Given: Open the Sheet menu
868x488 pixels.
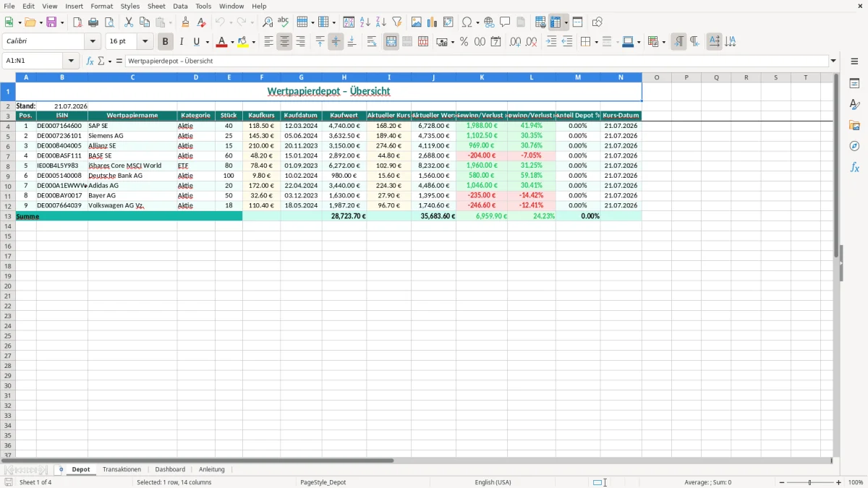Looking at the screenshot, I should tap(156, 6).
